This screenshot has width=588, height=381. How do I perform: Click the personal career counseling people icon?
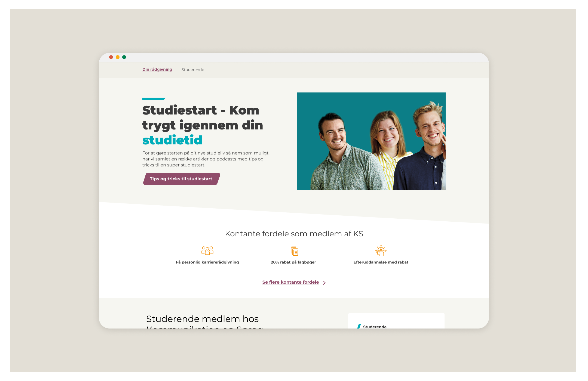point(207,250)
